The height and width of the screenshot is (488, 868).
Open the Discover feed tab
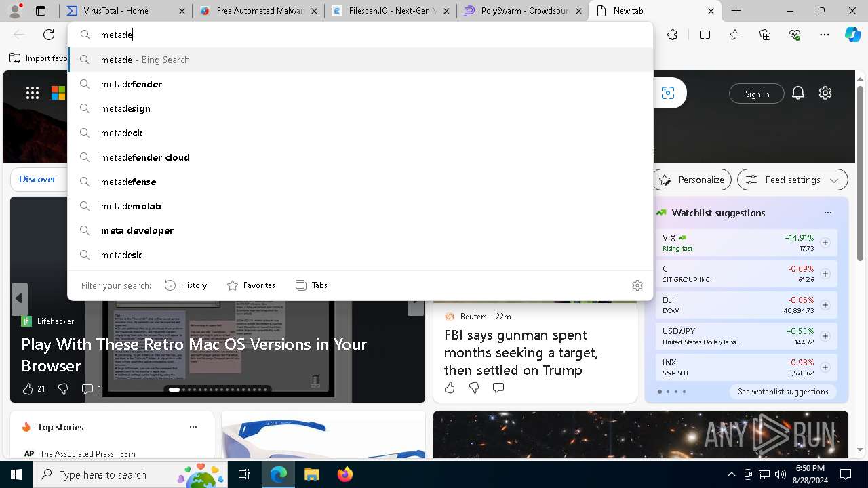37,180
